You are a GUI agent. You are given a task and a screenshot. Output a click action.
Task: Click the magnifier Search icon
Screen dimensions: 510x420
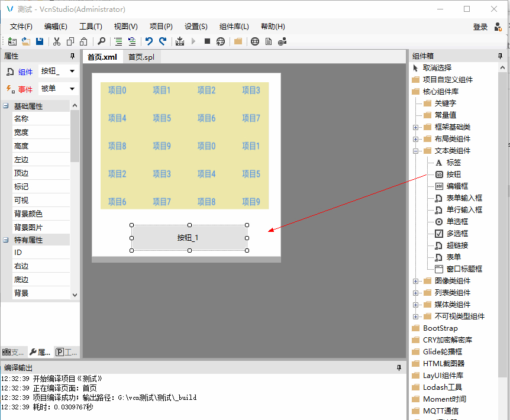[x=101, y=41]
